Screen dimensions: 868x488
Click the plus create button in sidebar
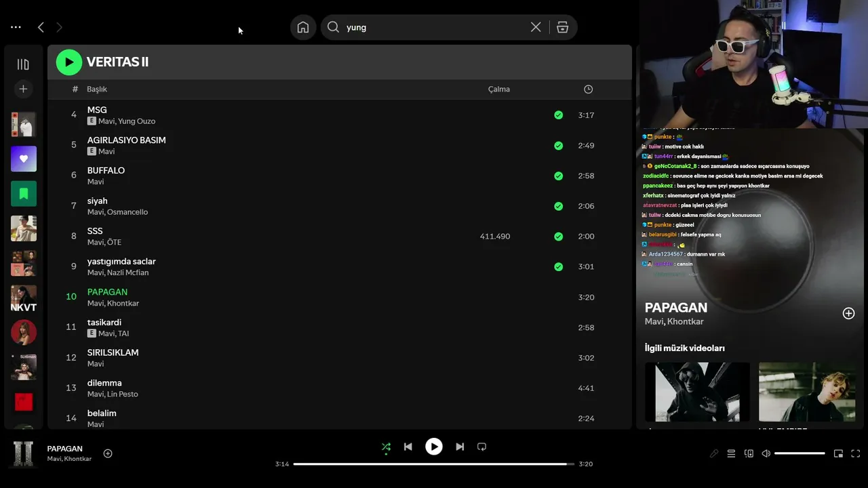[23, 89]
